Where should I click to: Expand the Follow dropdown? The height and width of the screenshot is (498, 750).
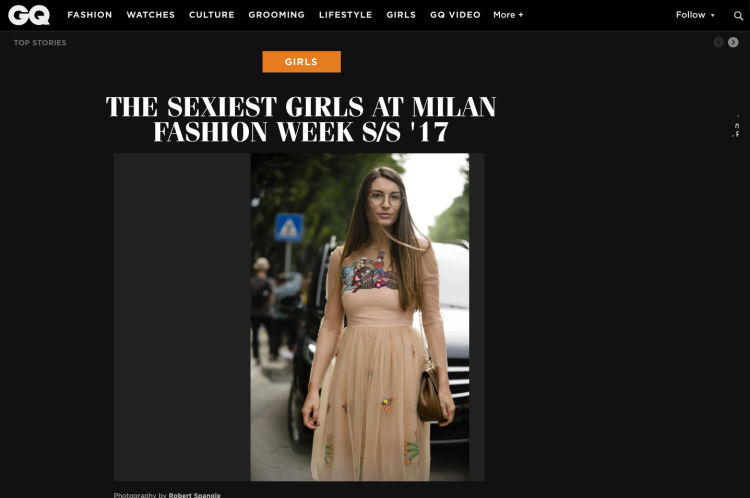695,15
